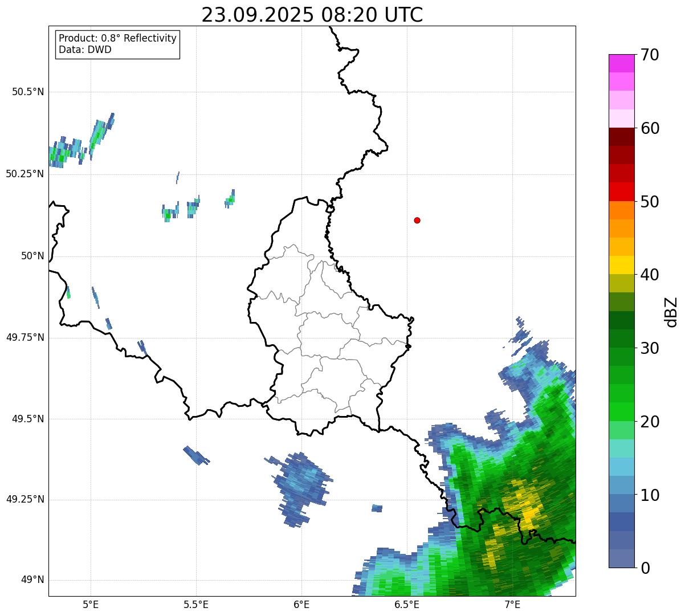Click the 'Data: DWD' text
685x616 pixels.
pyautogui.click(x=85, y=50)
